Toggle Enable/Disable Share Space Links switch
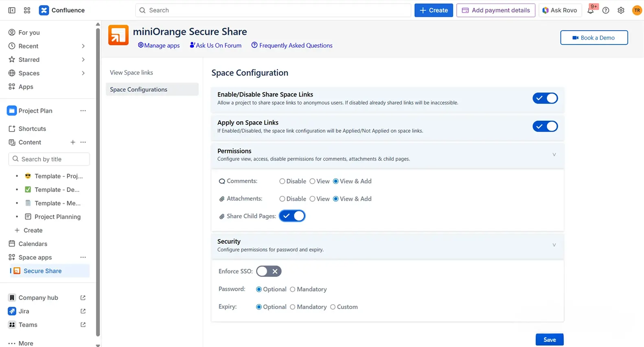This screenshot has width=644, height=347. (545, 98)
